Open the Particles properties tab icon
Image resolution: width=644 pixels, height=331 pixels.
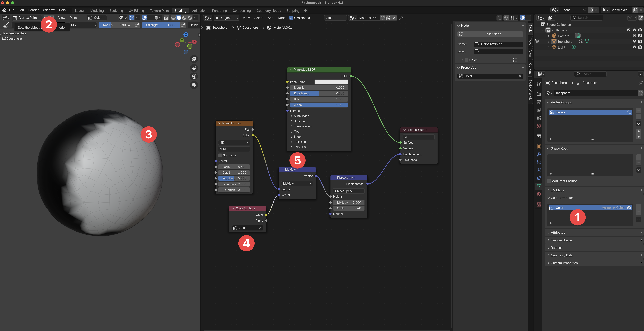coord(538,162)
